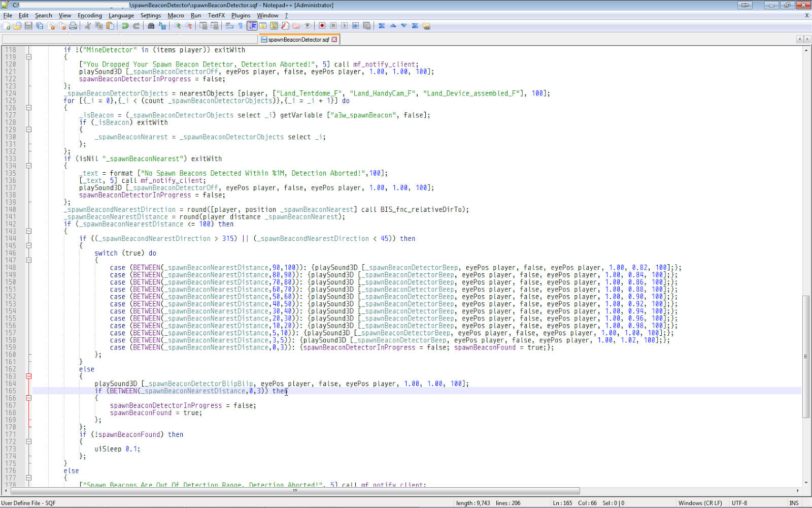Open the File menu
Viewport: 812px width, 508px height.
(x=8, y=16)
